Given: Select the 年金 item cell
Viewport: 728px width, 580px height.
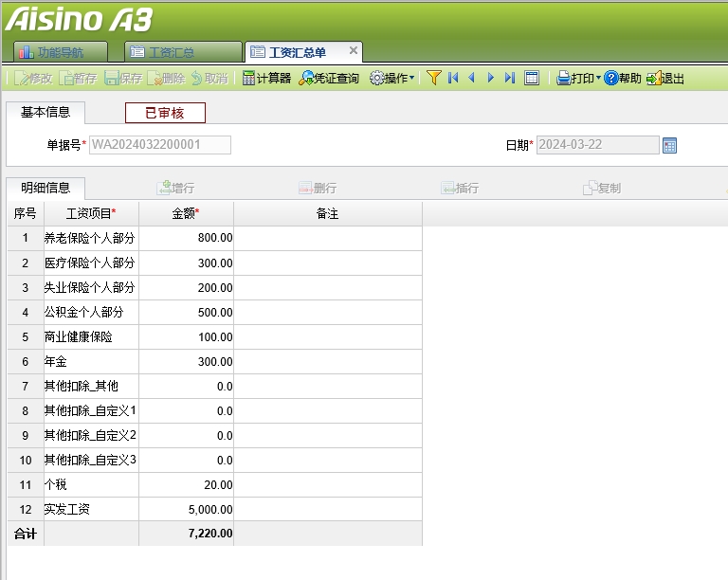Looking at the screenshot, I should coord(91,361).
